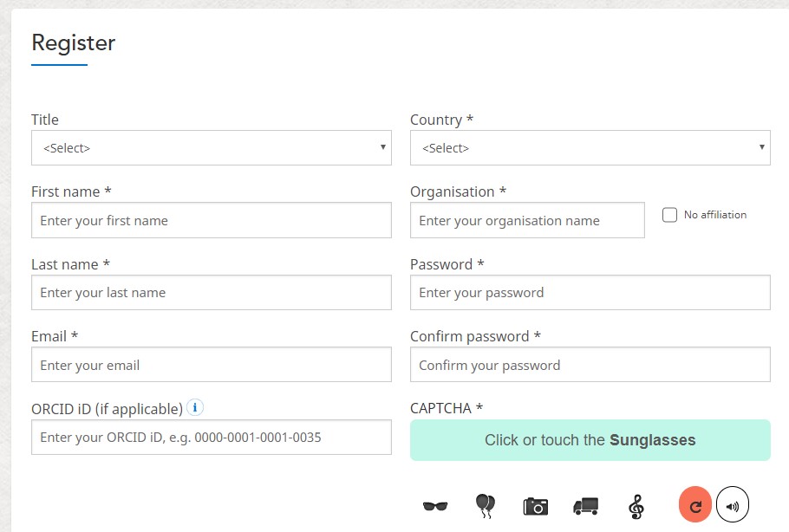Open the ORCID iD info tooltip
The height and width of the screenshot is (532, 789).
[x=196, y=407]
